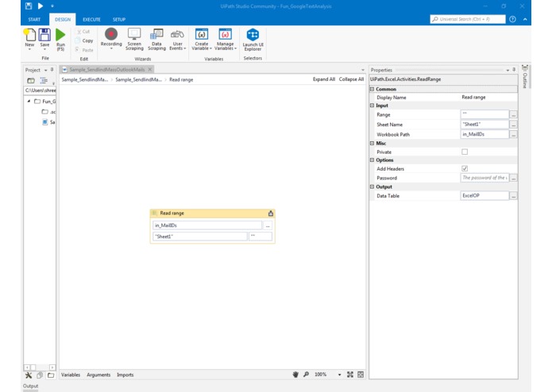Click the first Sample_SendlindMa... breadcrumb
The image size is (552, 392).
point(85,80)
